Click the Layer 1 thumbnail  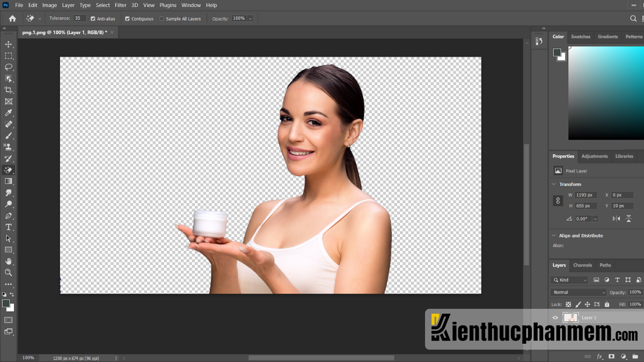pyautogui.click(x=570, y=317)
